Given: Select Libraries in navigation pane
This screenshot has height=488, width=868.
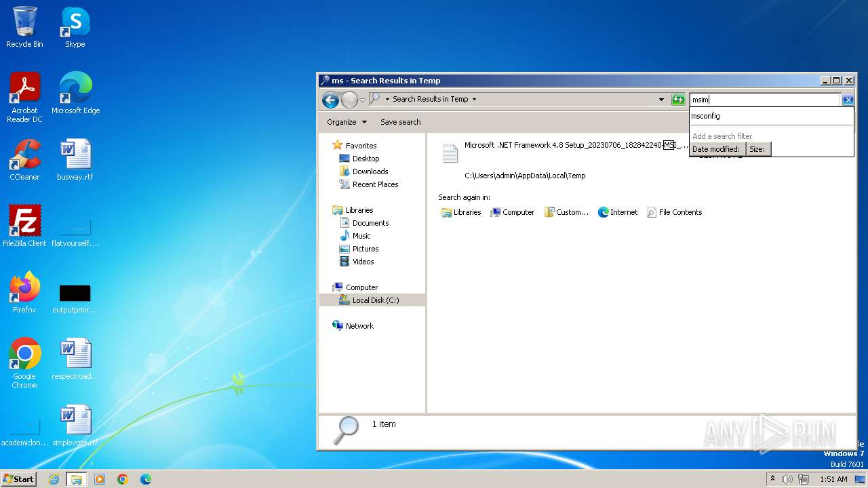Looking at the screenshot, I should [359, 210].
